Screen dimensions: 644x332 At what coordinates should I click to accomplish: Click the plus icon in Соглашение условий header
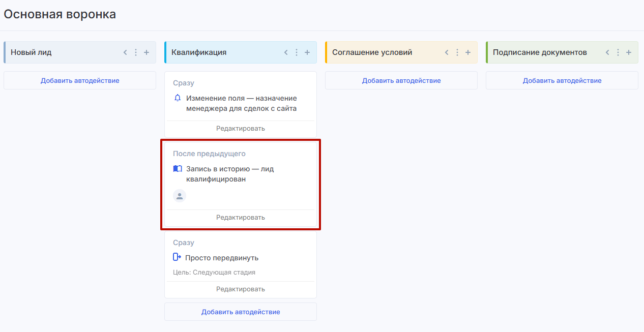click(x=468, y=52)
